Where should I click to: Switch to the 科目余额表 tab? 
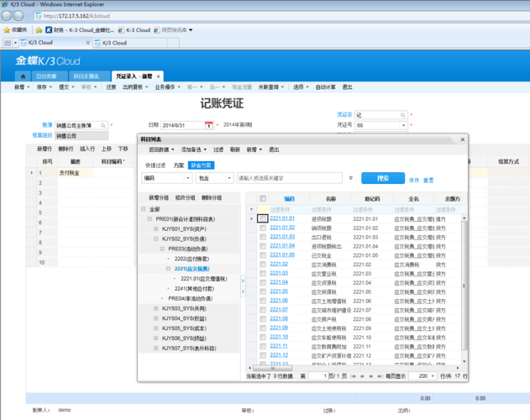click(x=86, y=76)
